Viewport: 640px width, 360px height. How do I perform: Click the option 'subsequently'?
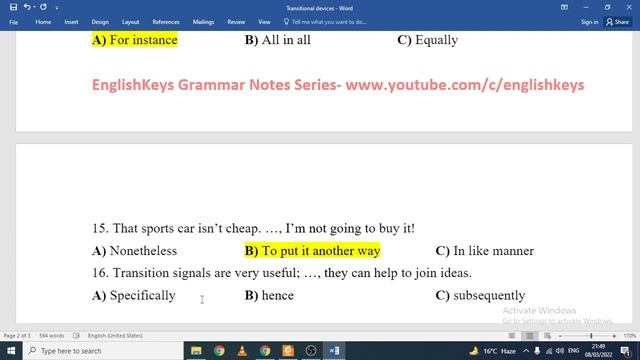[480, 295]
